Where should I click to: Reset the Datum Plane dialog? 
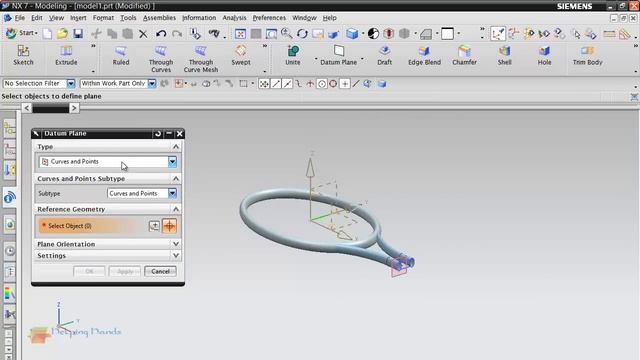[x=158, y=133]
